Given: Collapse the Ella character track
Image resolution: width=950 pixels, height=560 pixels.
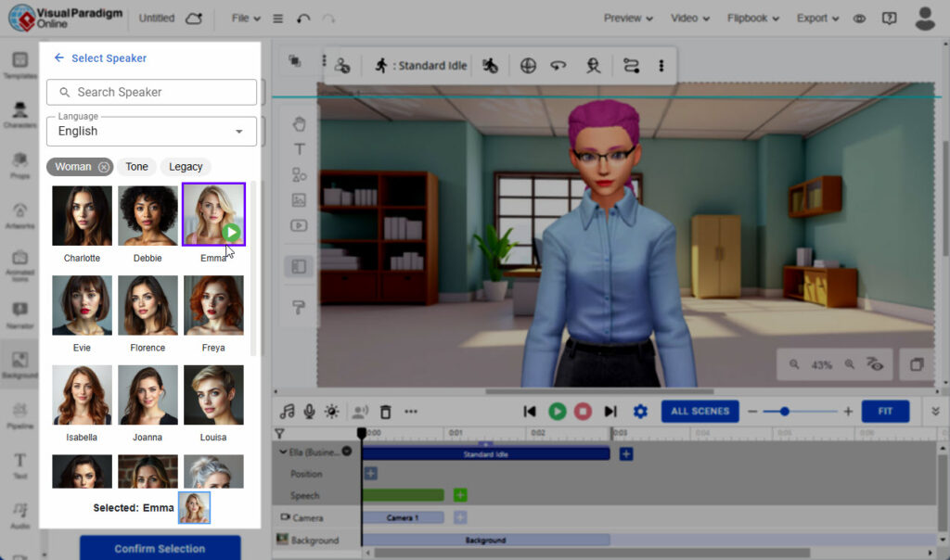Looking at the screenshot, I should pyautogui.click(x=283, y=452).
